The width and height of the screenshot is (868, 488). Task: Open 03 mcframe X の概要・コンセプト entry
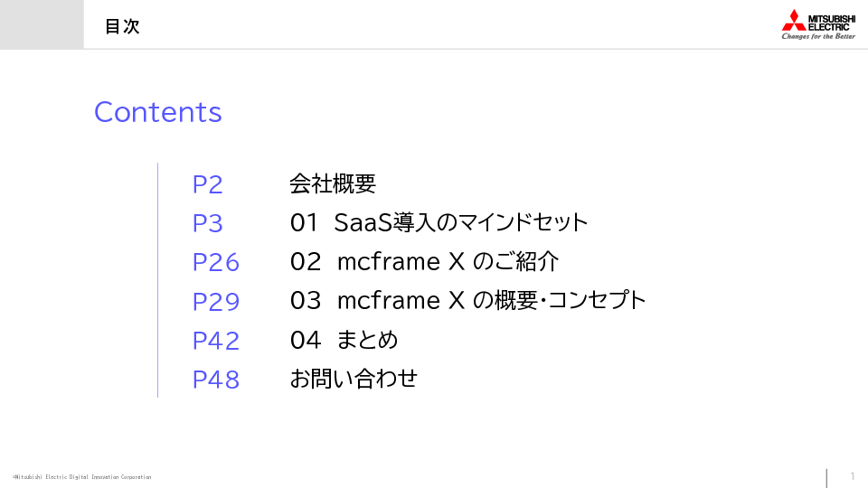coord(468,301)
